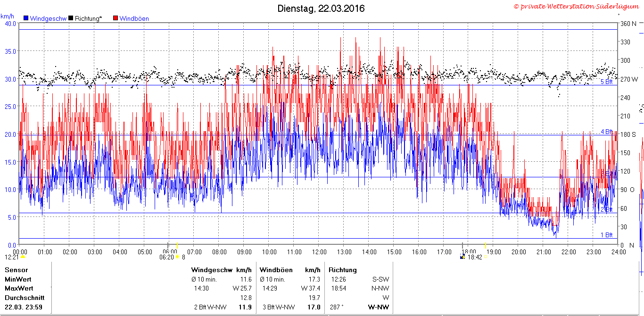Click the Richtung column header in table

[x=343, y=270]
